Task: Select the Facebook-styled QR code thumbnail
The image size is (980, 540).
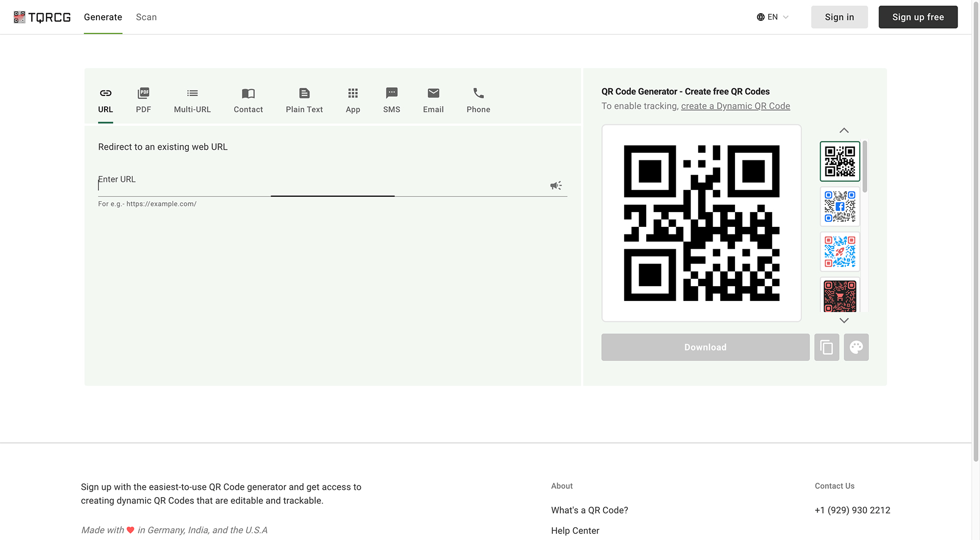Action: pos(840,206)
